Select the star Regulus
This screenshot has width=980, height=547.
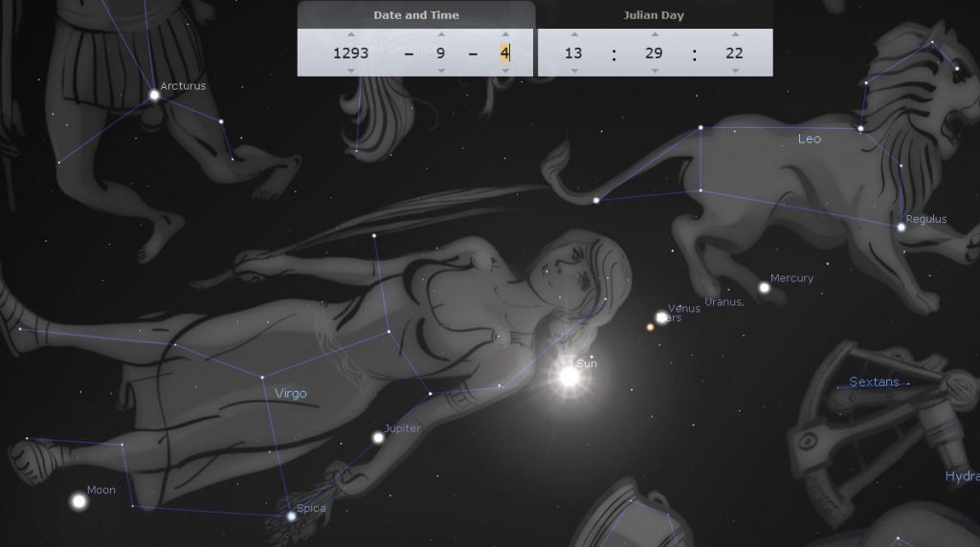click(902, 228)
